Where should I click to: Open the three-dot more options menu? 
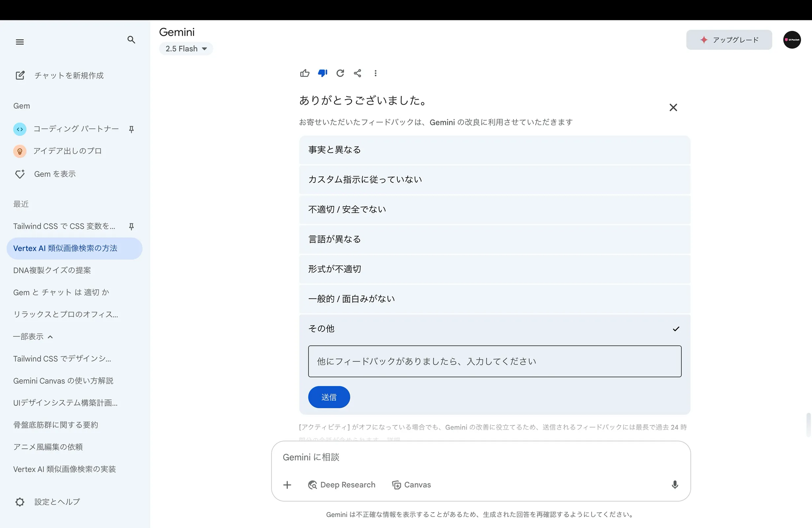pos(375,73)
